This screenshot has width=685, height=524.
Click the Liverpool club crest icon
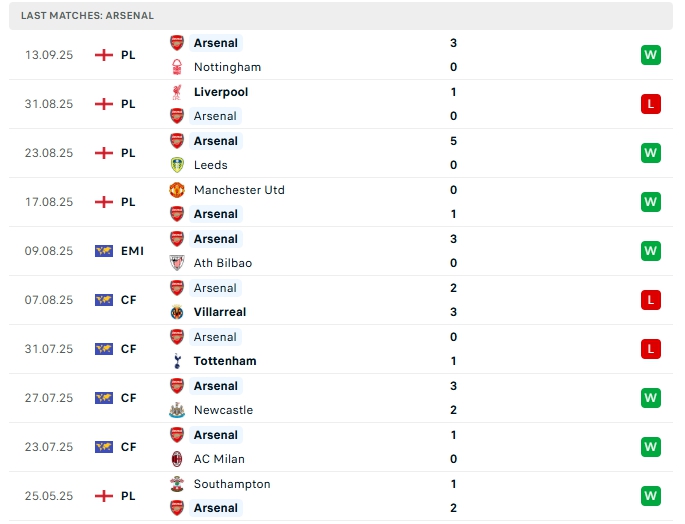[177, 92]
